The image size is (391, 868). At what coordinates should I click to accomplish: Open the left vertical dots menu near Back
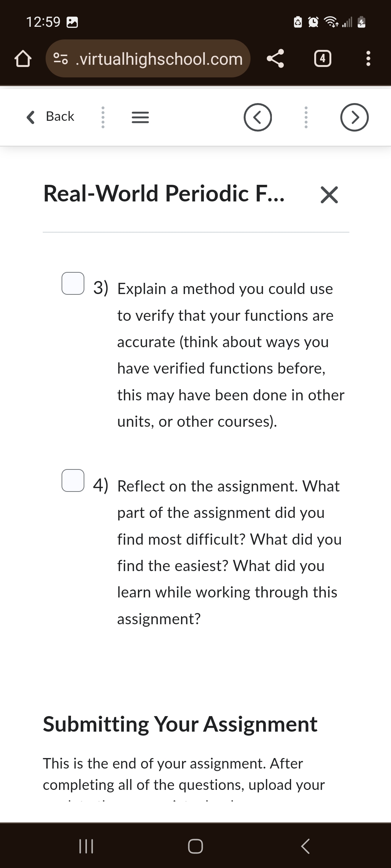point(102,117)
